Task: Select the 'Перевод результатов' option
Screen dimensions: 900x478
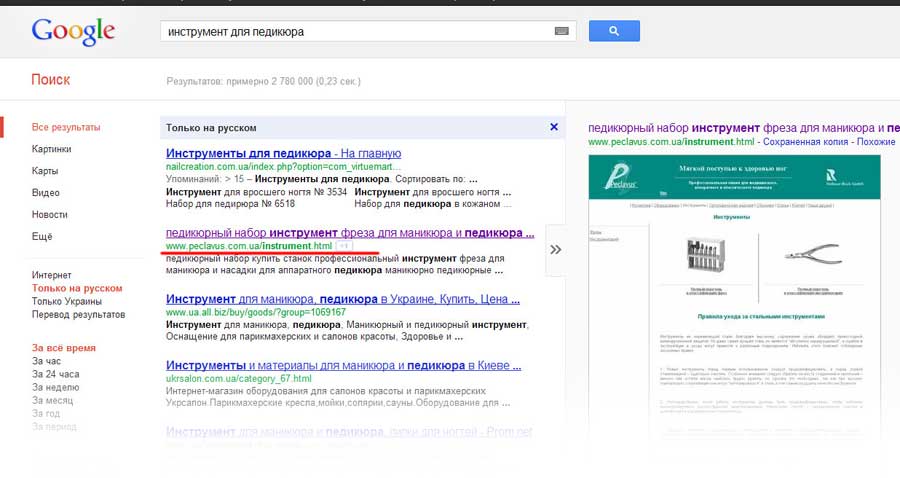Action: (x=78, y=314)
